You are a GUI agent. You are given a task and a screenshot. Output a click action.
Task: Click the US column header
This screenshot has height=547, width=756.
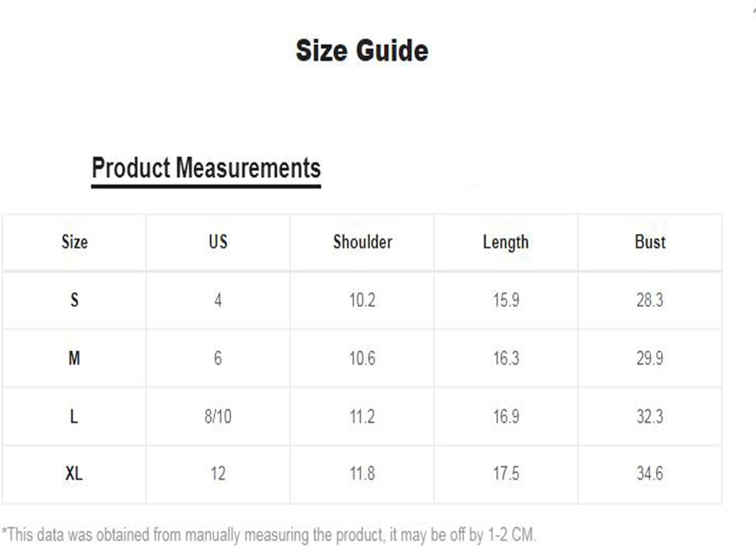point(218,242)
